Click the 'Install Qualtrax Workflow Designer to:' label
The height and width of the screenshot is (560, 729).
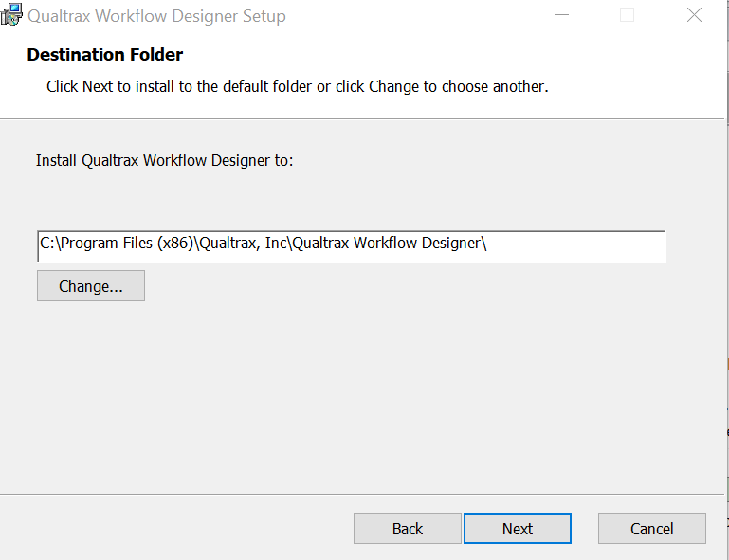tap(165, 161)
